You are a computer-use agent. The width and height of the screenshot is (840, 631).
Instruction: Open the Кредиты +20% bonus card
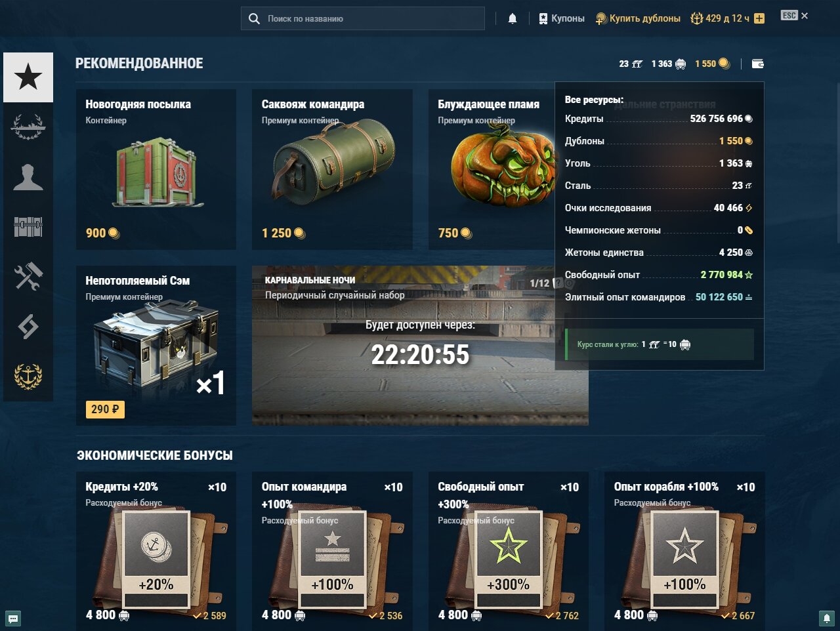click(x=156, y=551)
